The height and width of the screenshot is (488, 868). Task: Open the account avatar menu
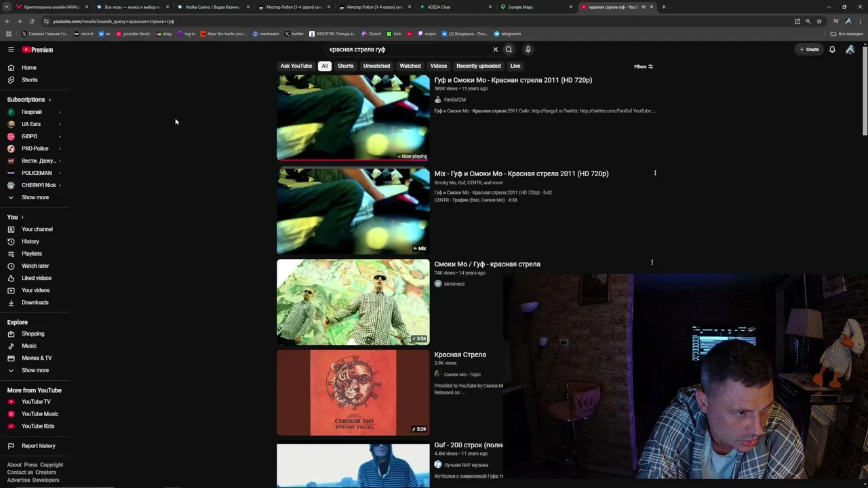850,49
